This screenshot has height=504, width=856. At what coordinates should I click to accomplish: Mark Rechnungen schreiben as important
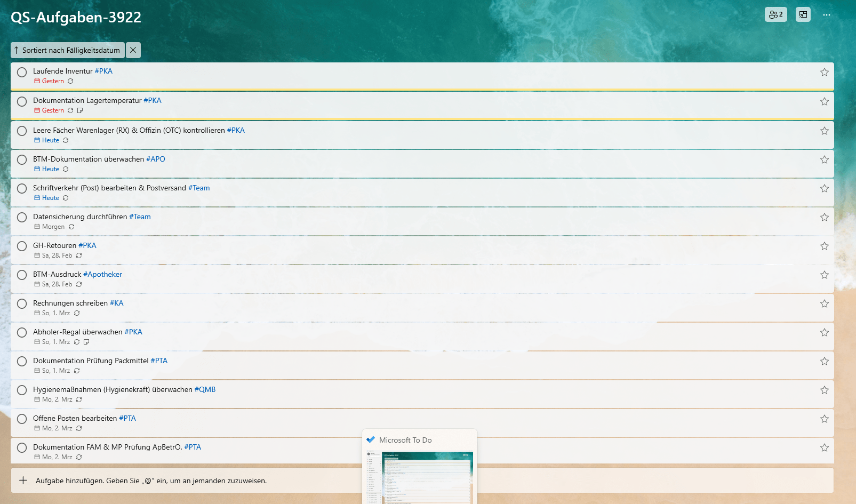[x=824, y=303]
